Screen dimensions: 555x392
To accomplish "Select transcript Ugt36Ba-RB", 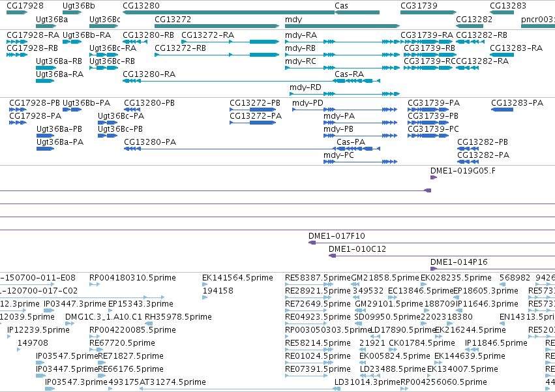I will point(59,61).
